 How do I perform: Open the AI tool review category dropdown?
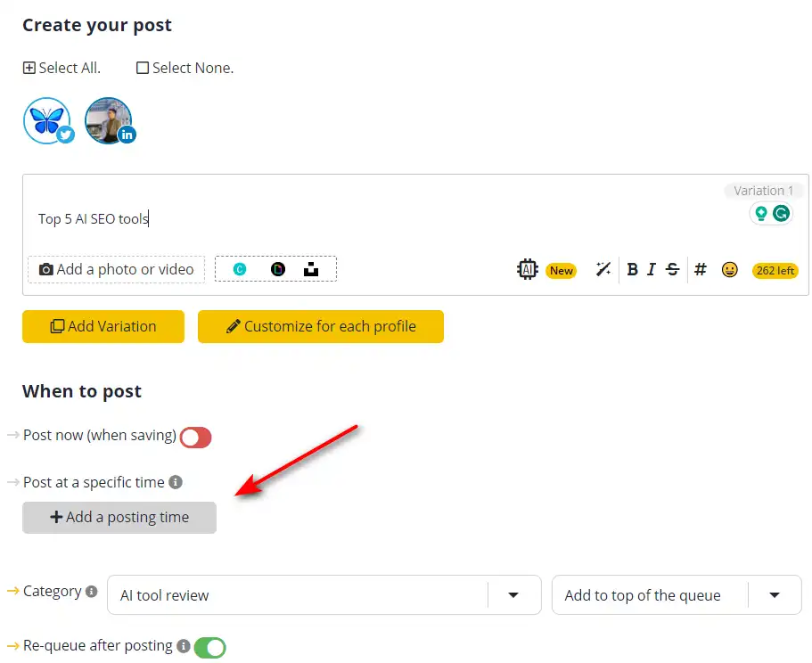(324, 595)
